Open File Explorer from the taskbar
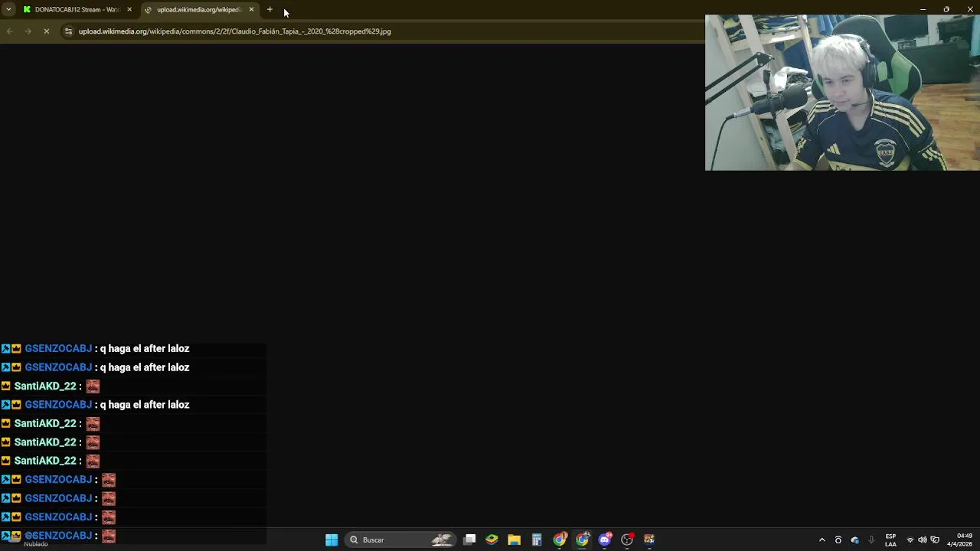980x551 pixels. 514,540
